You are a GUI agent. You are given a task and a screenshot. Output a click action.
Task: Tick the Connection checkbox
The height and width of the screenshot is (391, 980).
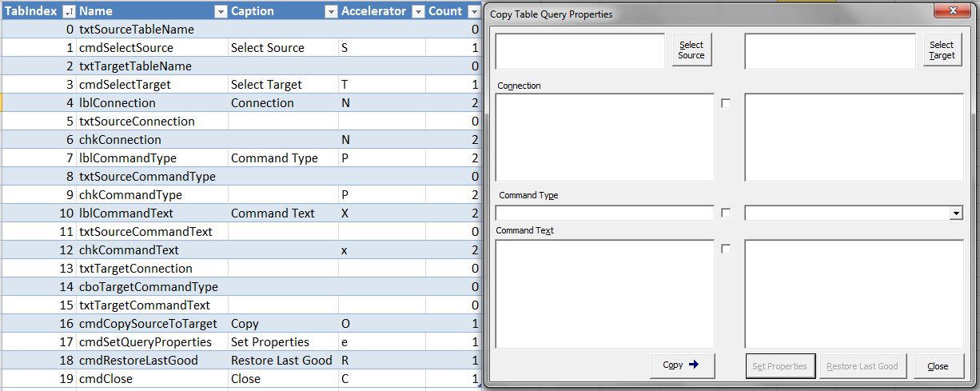coord(726,103)
